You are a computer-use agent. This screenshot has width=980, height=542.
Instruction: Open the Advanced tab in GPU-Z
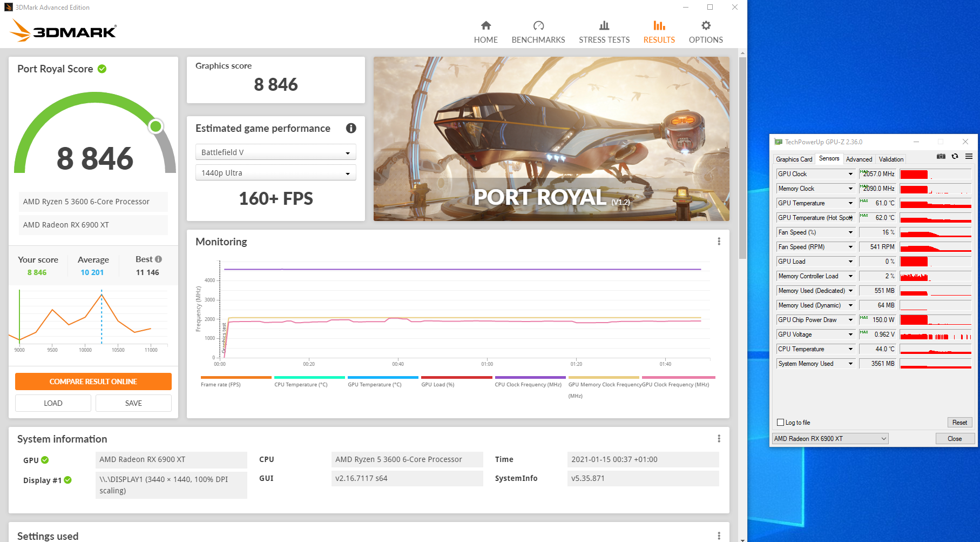859,159
